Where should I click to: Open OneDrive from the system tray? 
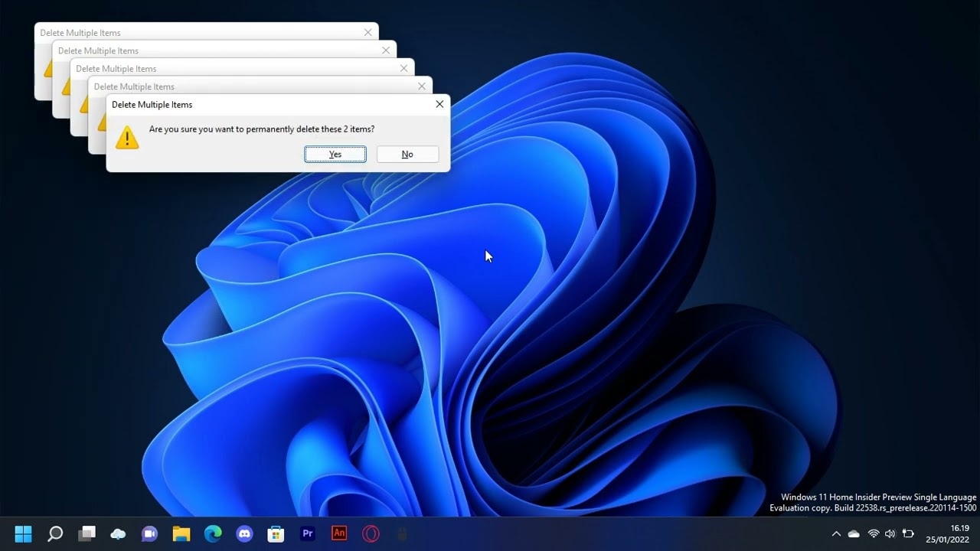pos(854,533)
